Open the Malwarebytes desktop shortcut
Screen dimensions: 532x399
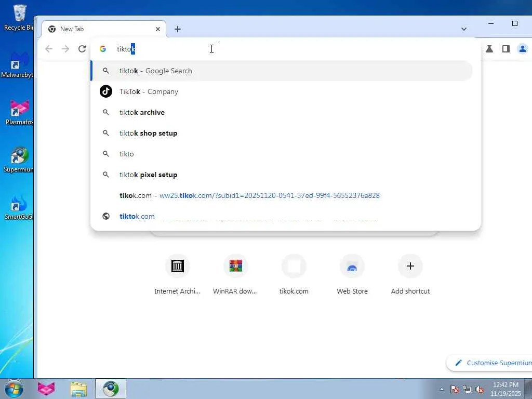click(x=18, y=64)
